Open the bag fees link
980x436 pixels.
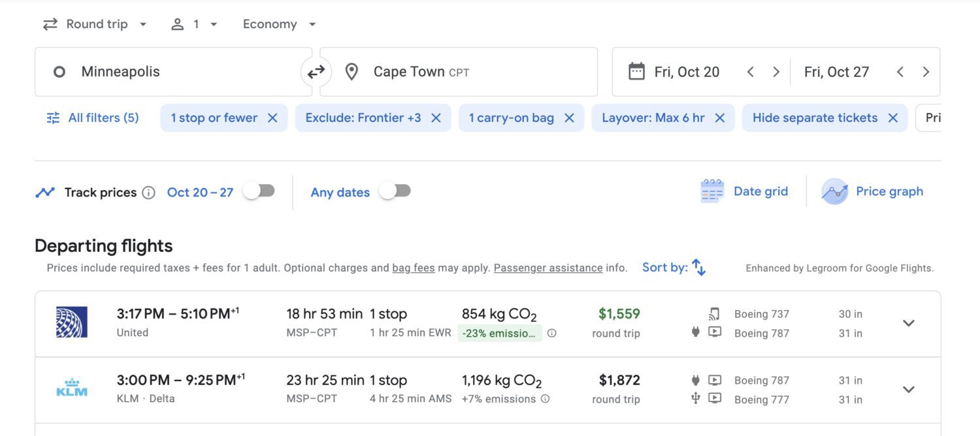(413, 268)
